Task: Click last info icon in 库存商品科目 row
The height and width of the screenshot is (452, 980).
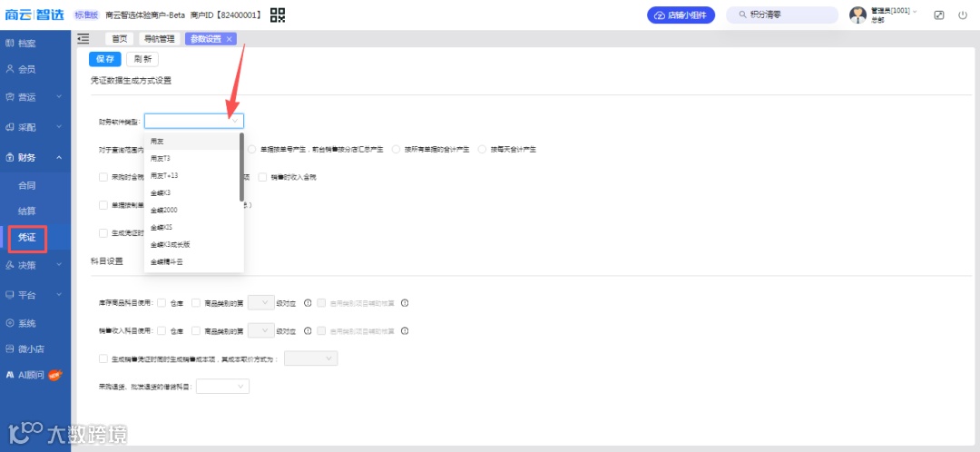Action: tap(405, 303)
